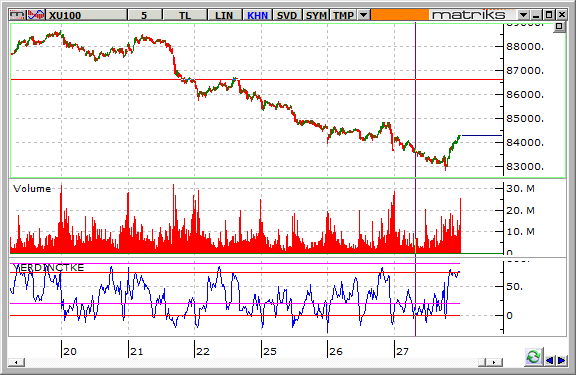
Task: Click the TL currency button
Action: pos(185,15)
